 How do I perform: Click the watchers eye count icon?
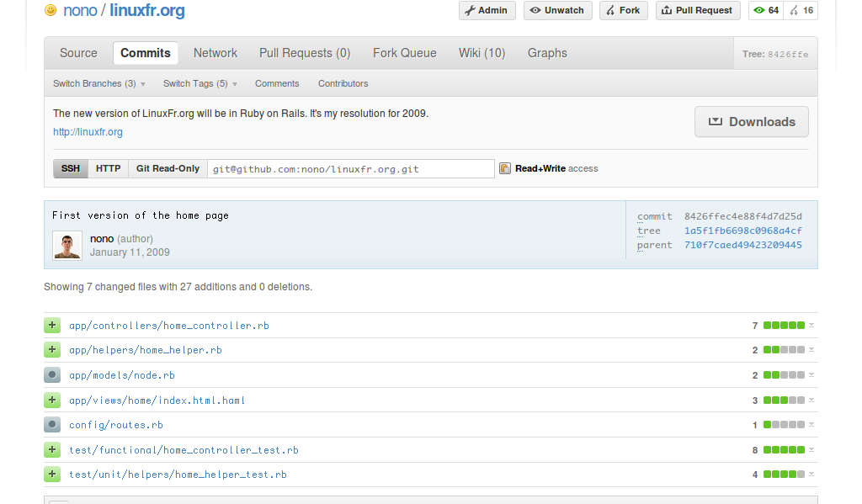pyautogui.click(x=759, y=11)
